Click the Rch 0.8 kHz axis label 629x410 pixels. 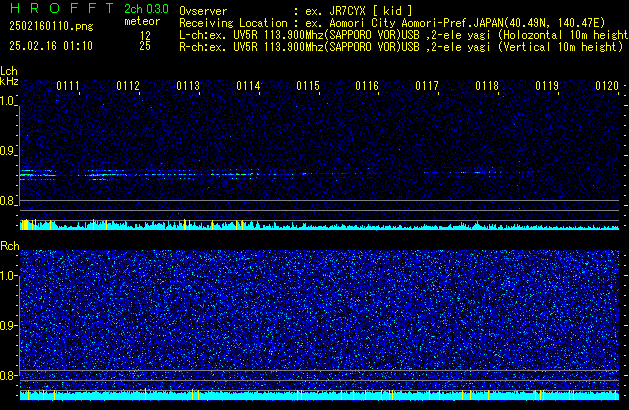tap(7, 375)
